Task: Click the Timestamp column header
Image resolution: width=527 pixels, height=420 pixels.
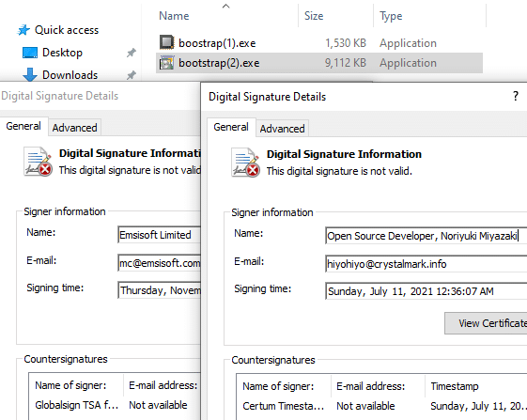Action: [455, 386]
